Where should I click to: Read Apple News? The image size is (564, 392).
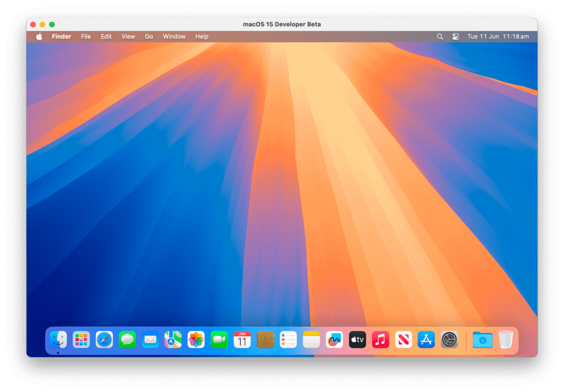coord(404,340)
